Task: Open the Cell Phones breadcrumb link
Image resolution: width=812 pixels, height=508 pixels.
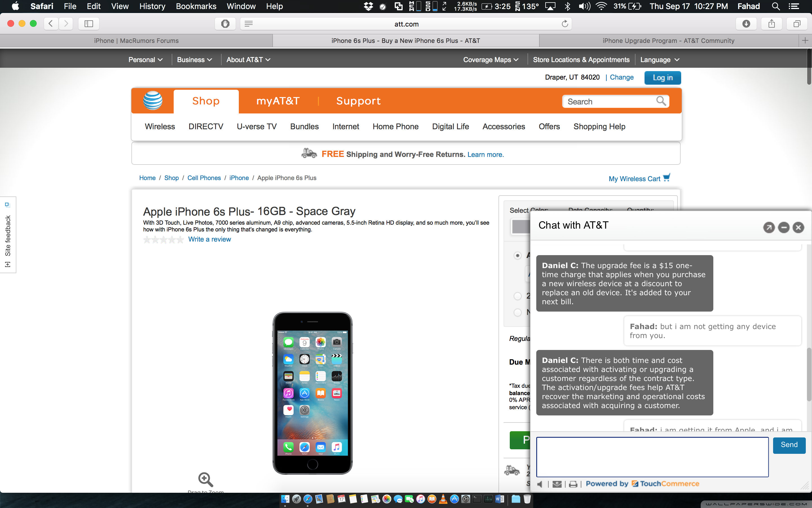Action: point(204,178)
